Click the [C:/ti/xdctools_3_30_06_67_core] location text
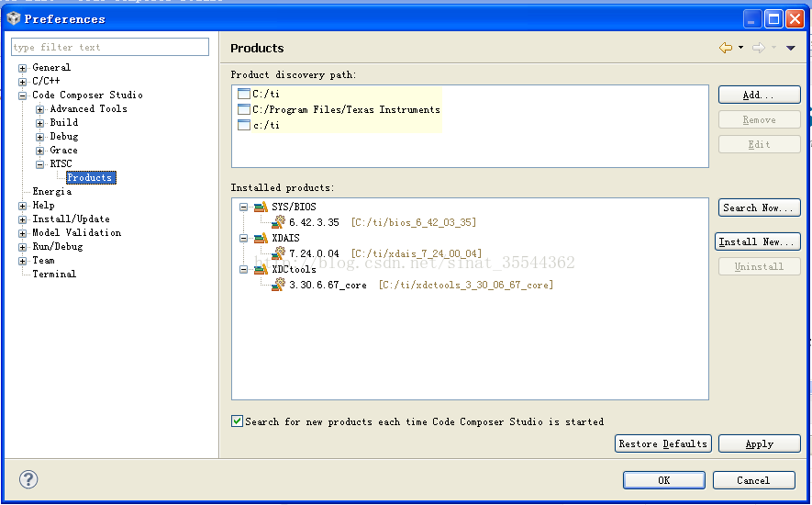This screenshot has height=505, width=812. [465, 285]
